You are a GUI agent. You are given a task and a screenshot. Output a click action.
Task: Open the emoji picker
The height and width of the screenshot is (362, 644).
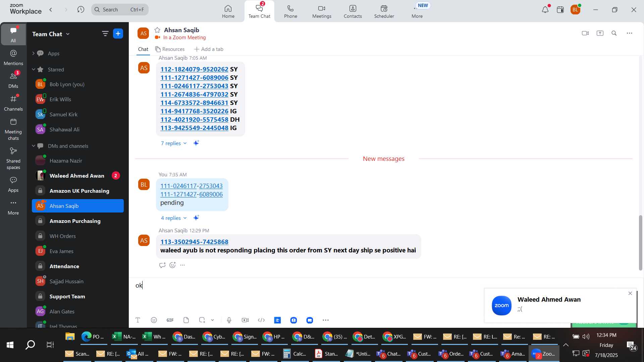[x=154, y=320]
